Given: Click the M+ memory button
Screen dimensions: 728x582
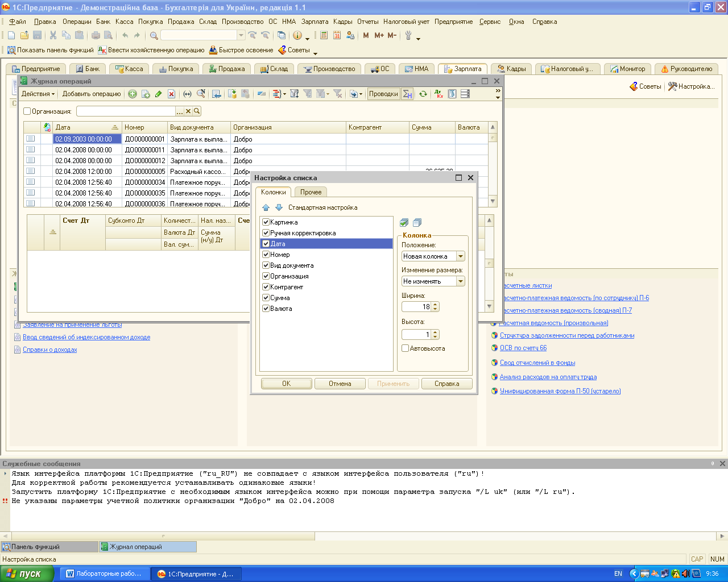Looking at the screenshot, I should click(379, 35).
